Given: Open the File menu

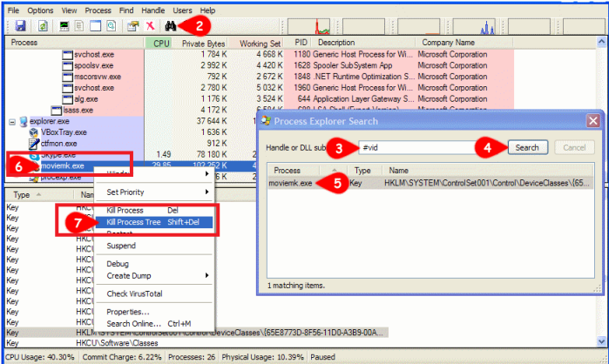Looking at the screenshot, I should click(x=13, y=10).
